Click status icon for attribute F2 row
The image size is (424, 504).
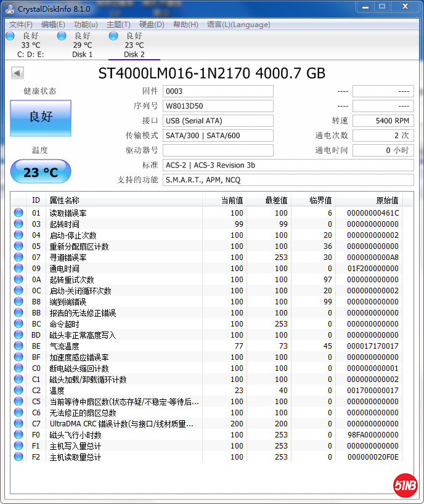18,457
